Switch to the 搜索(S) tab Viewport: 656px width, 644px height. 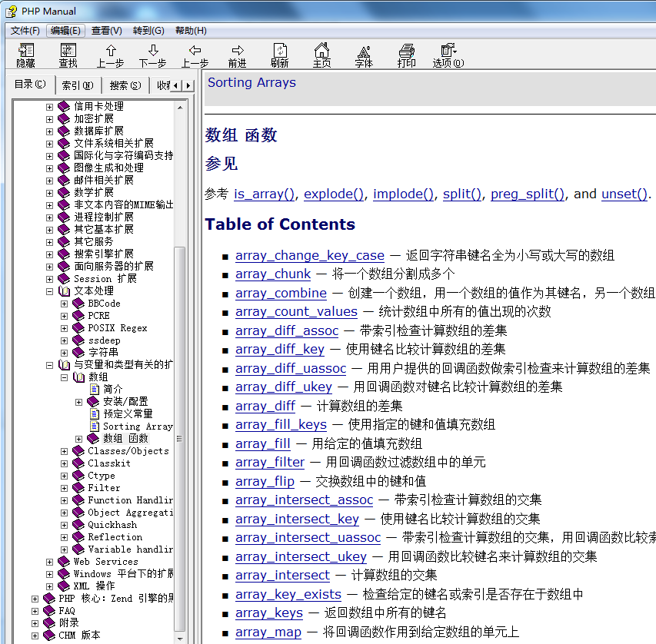tap(125, 85)
